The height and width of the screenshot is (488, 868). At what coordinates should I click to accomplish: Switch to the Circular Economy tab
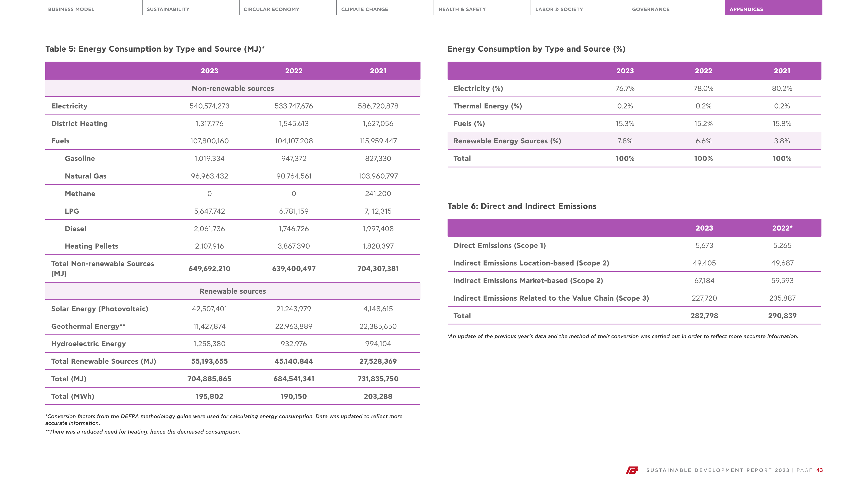(x=271, y=9)
